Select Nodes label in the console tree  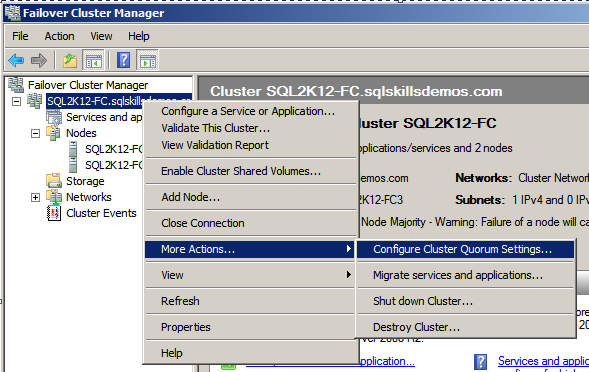point(81,133)
